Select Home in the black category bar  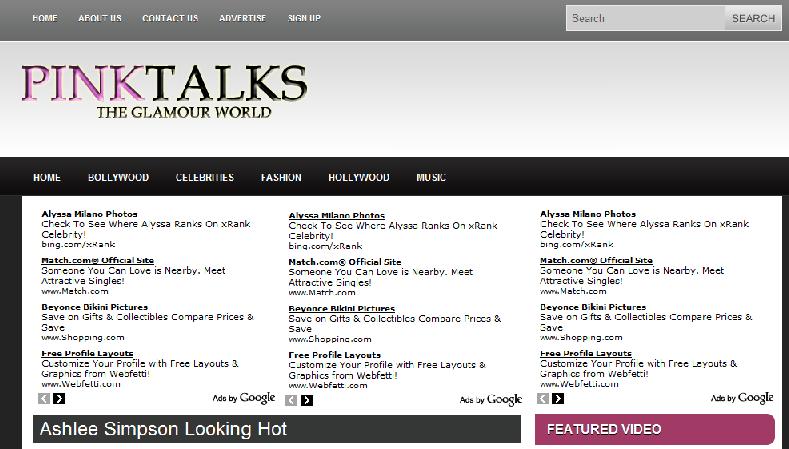click(x=47, y=177)
